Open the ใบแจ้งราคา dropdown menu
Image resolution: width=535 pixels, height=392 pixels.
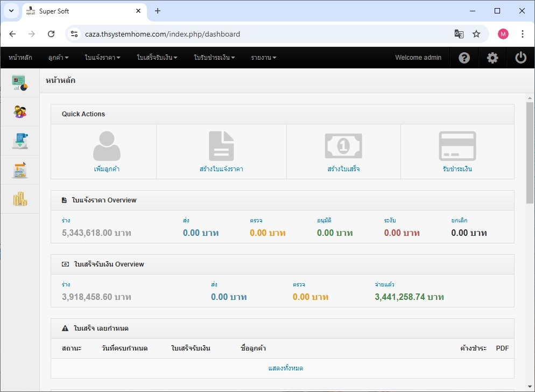(102, 58)
